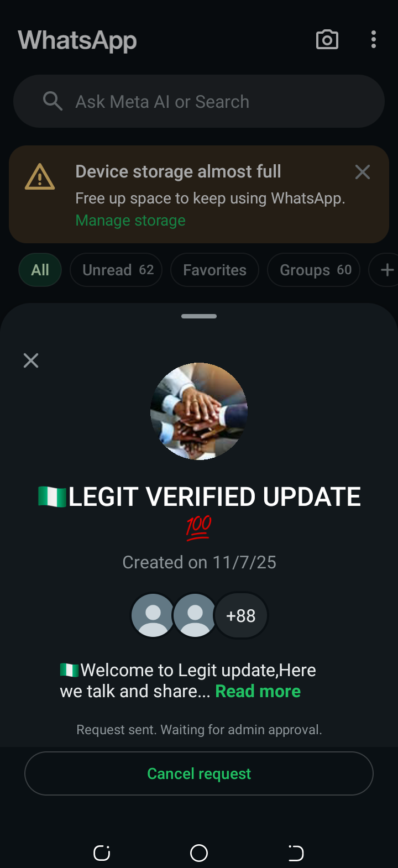Open recent apps navigation button
Image resolution: width=398 pixels, height=868 pixels.
(x=102, y=853)
